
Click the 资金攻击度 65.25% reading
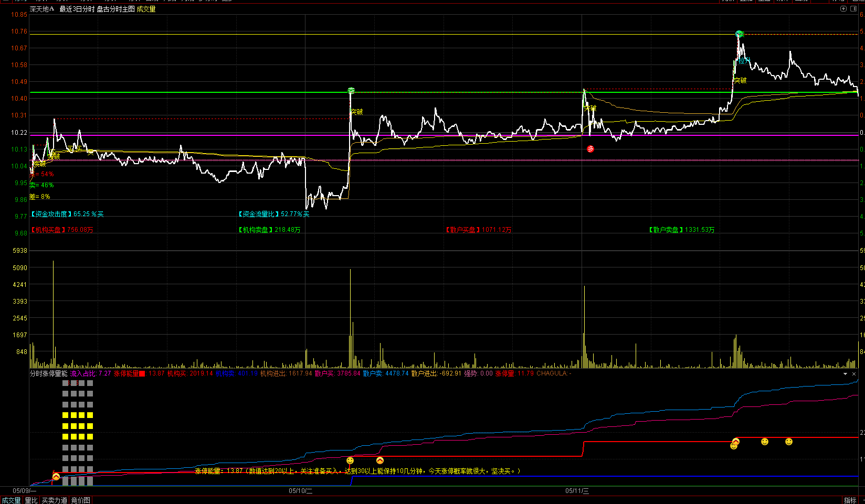[67, 214]
